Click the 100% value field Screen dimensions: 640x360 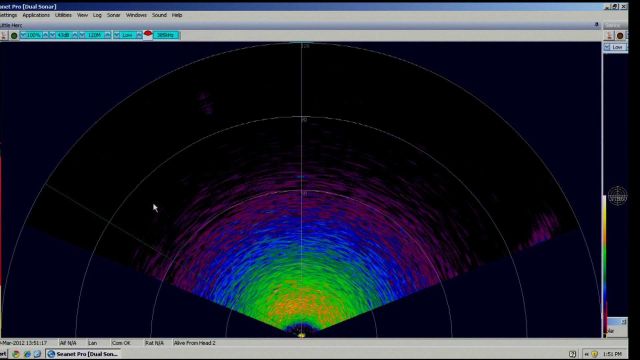click(34, 36)
